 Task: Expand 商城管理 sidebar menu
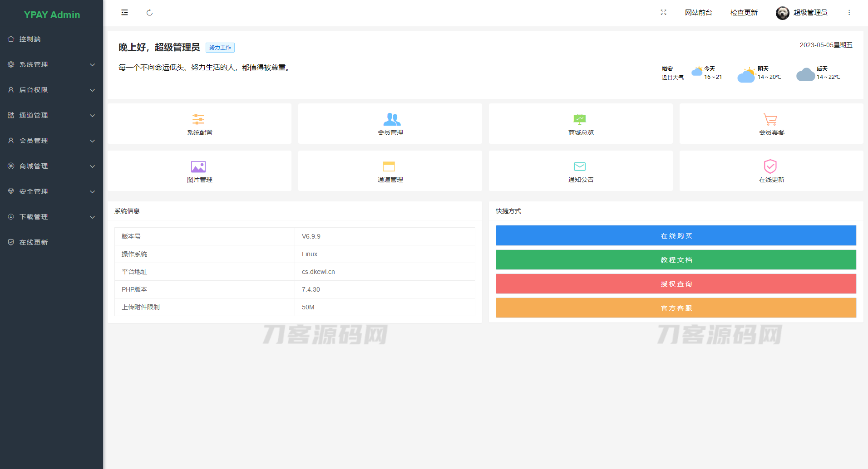[x=51, y=166]
